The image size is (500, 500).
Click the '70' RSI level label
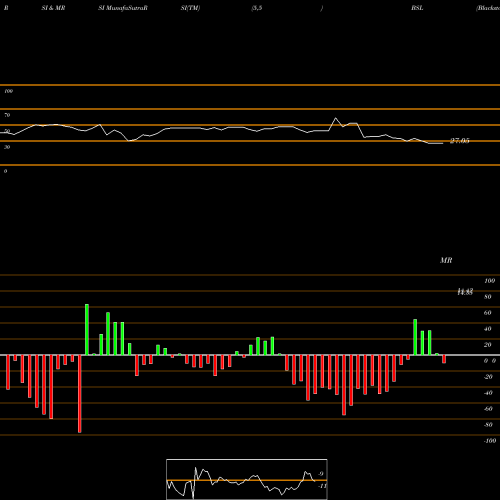(x=7, y=115)
